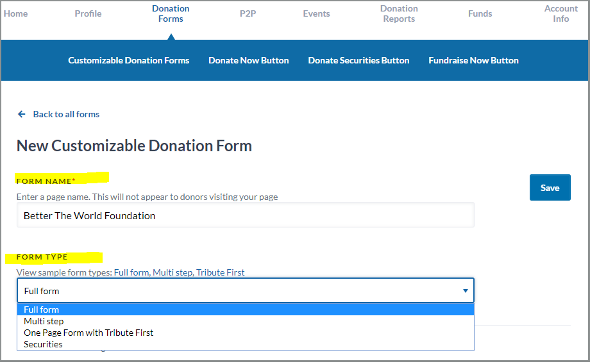Open the Events tab
Image resolution: width=590 pixels, height=364 pixels.
coord(316,13)
